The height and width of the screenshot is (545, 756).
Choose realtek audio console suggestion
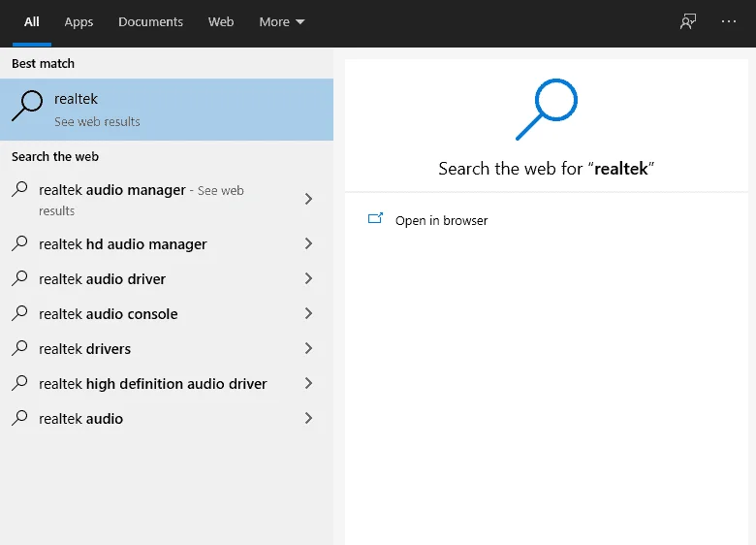pos(167,314)
